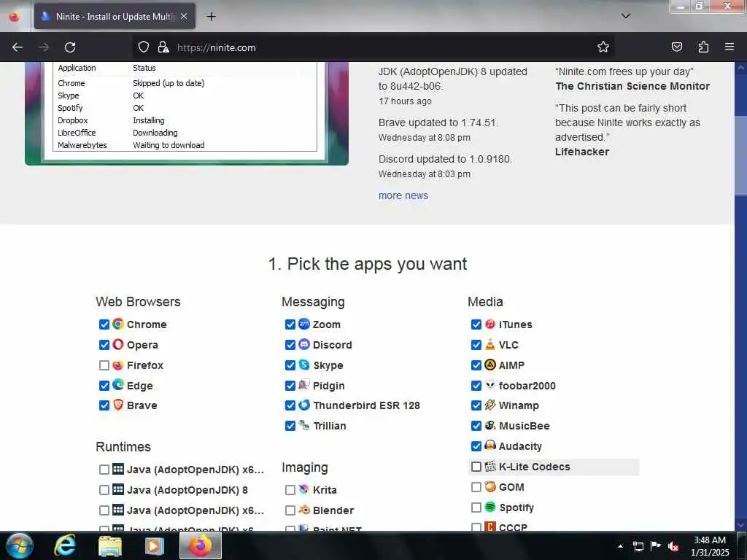Click the page vertical scrollbar thumb
This screenshot has height=560, width=747.
click(741, 155)
